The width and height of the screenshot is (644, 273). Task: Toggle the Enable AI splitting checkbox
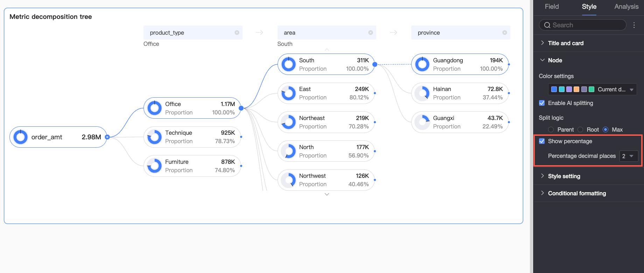[542, 103]
